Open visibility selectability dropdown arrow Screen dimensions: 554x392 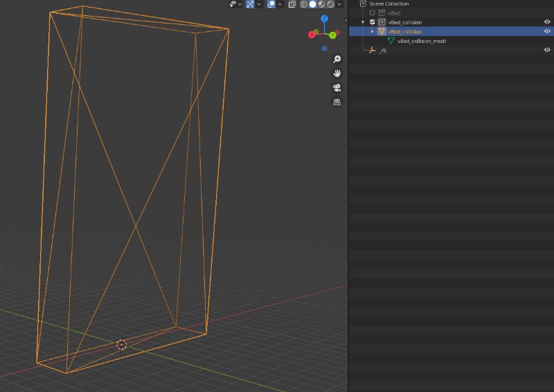tap(240, 4)
